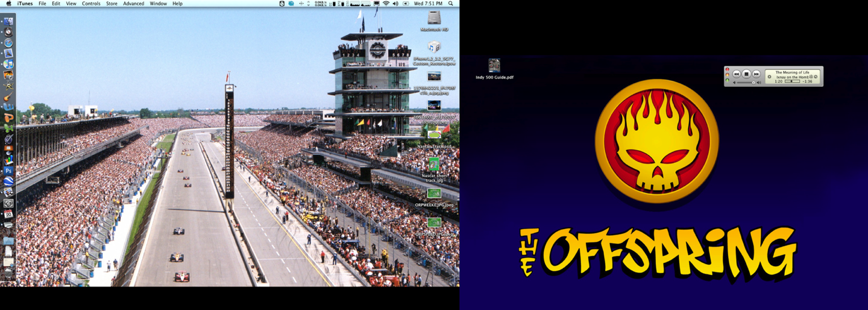Viewport: 868px width, 310px height.
Task: Click the blue chat bubble menu bar icon
Action: click(291, 4)
